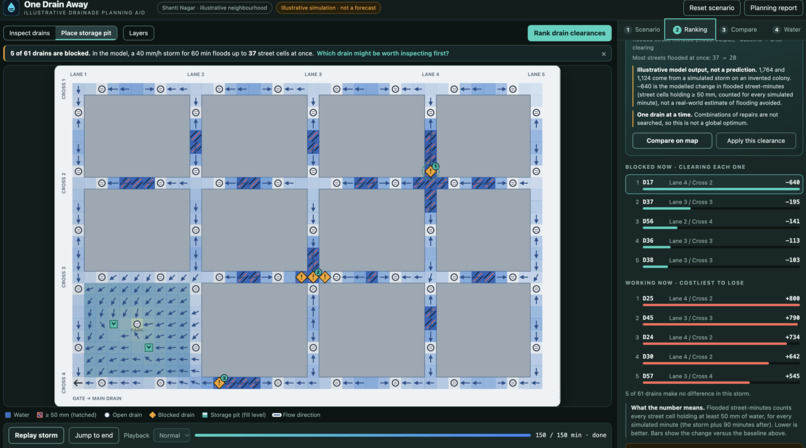The width and height of the screenshot is (806, 448).
Task: Select working drain row D25 with +800
Action: [714, 300]
